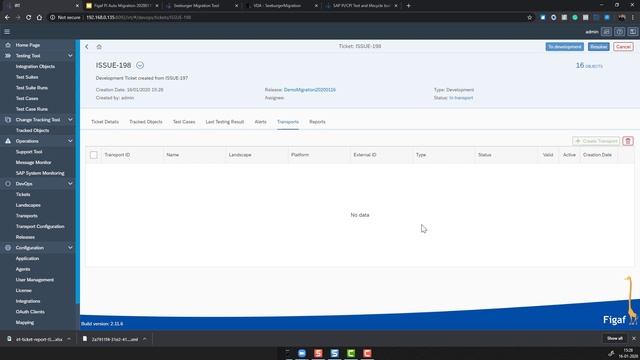The height and width of the screenshot is (360, 640).
Task: Toggle the hamburger menu in the header
Action: (7, 31)
